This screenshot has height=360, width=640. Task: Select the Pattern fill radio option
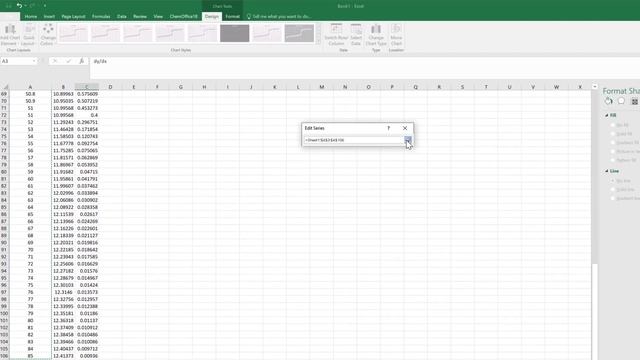613,160
